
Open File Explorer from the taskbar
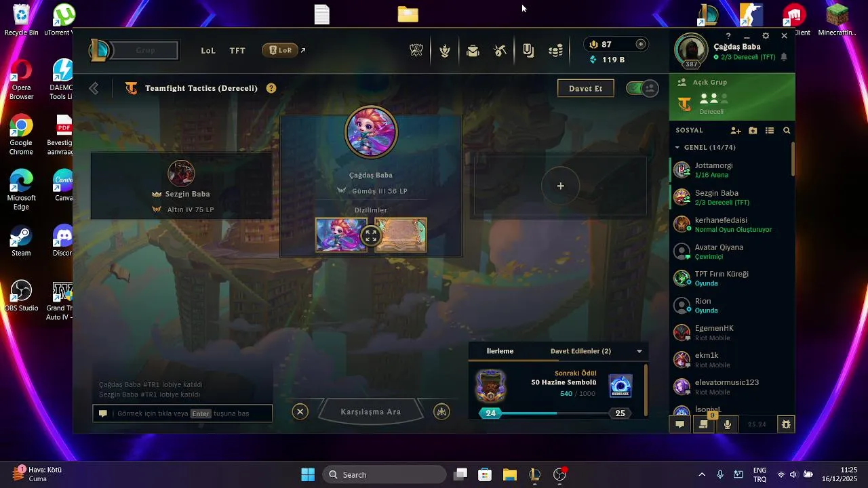[509, 474]
